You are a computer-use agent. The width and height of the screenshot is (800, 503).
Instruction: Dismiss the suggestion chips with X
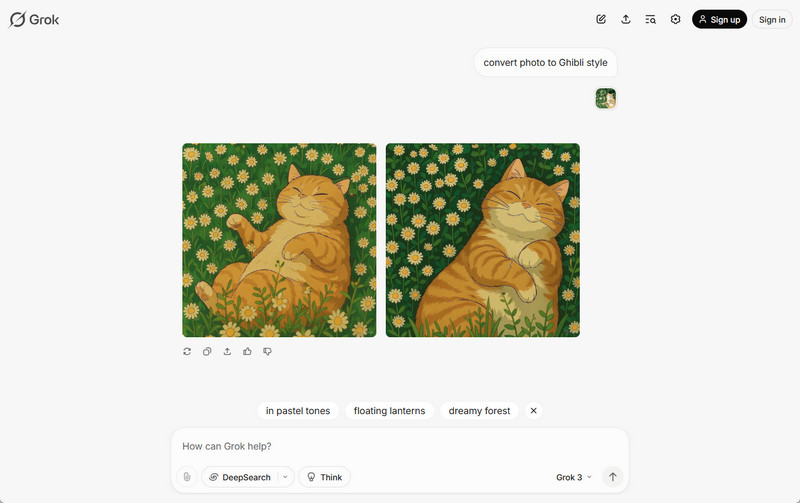coord(533,411)
